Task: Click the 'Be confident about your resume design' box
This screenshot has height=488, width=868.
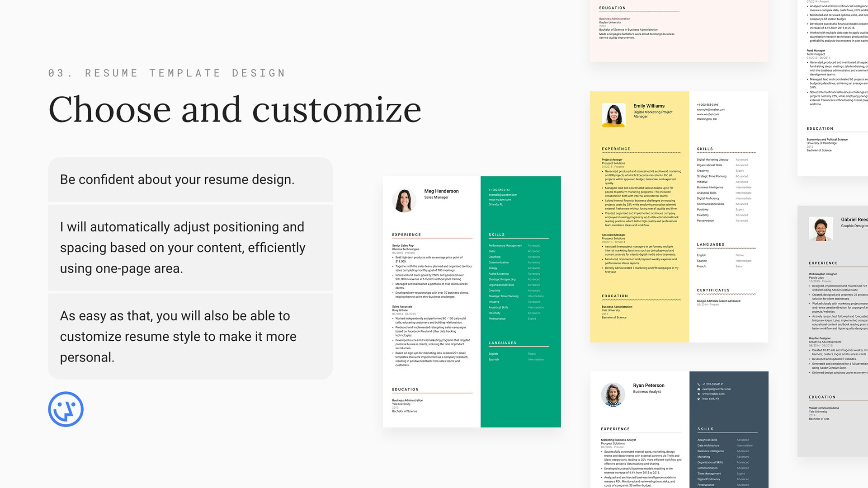Action: coord(190,180)
